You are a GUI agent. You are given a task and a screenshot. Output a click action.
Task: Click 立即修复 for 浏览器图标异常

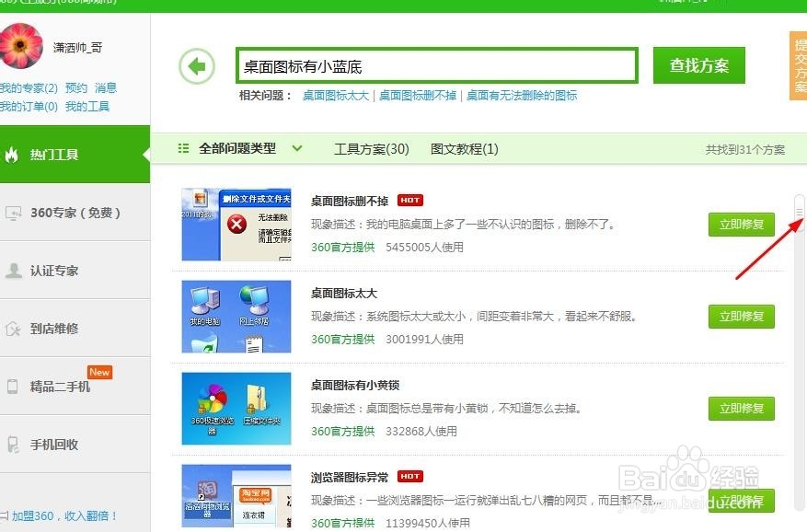tap(741, 501)
